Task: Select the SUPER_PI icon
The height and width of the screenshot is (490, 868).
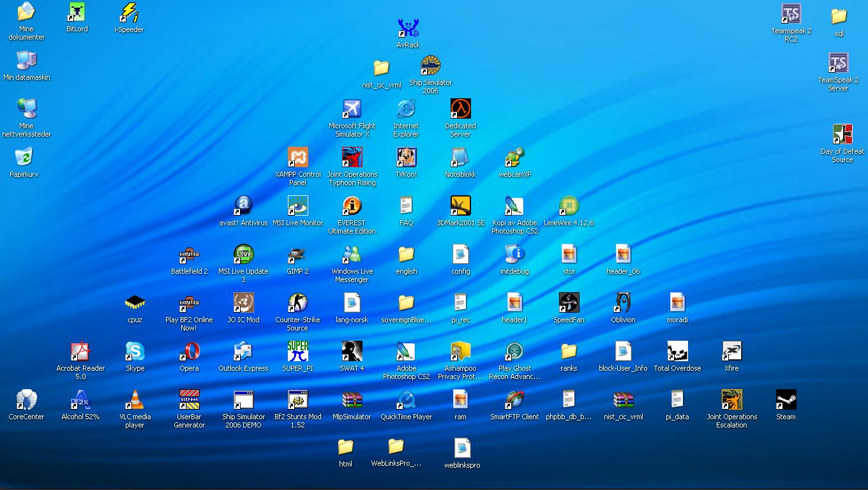Action: click(298, 352)
